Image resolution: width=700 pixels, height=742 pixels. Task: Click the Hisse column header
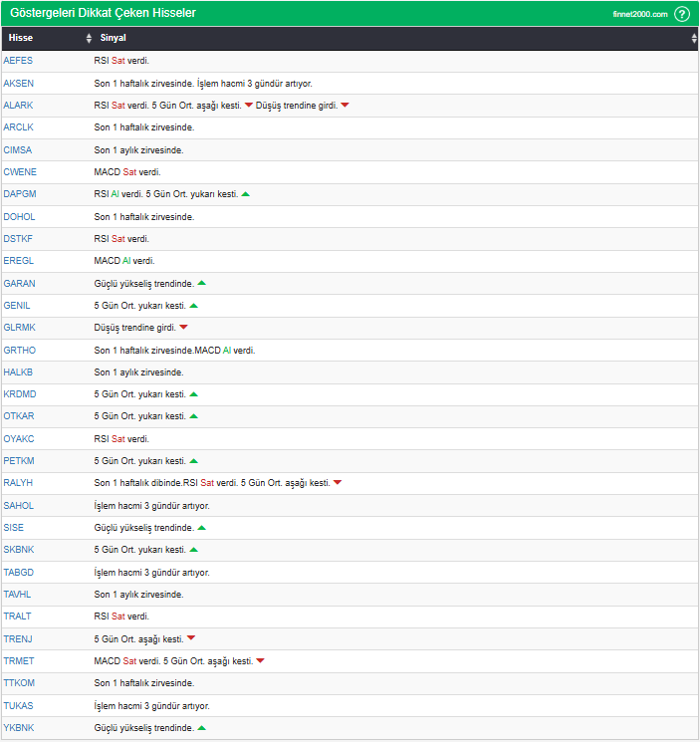tap(21, 39)
